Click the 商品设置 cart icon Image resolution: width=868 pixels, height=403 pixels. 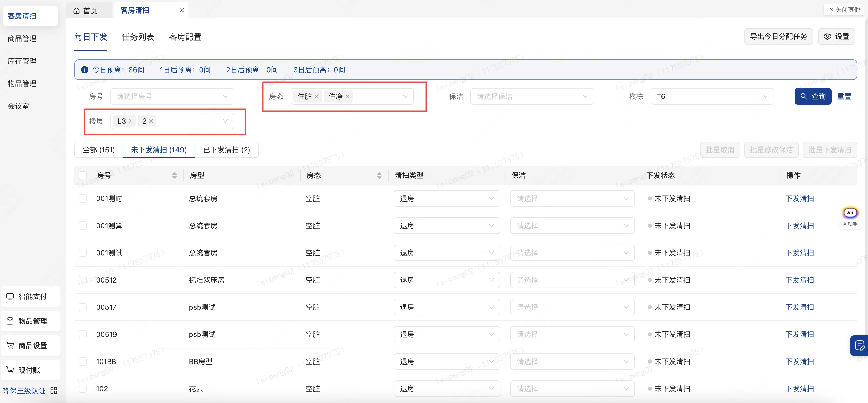click(10, 345)
